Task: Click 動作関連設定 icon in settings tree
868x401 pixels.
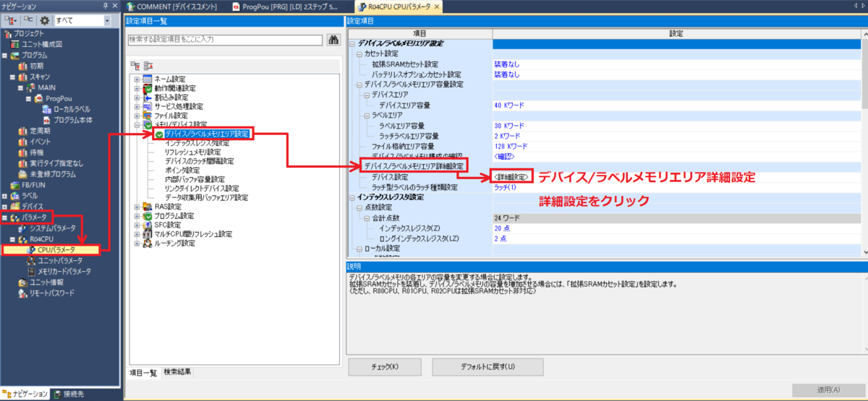Action: (x=148, y=87)
